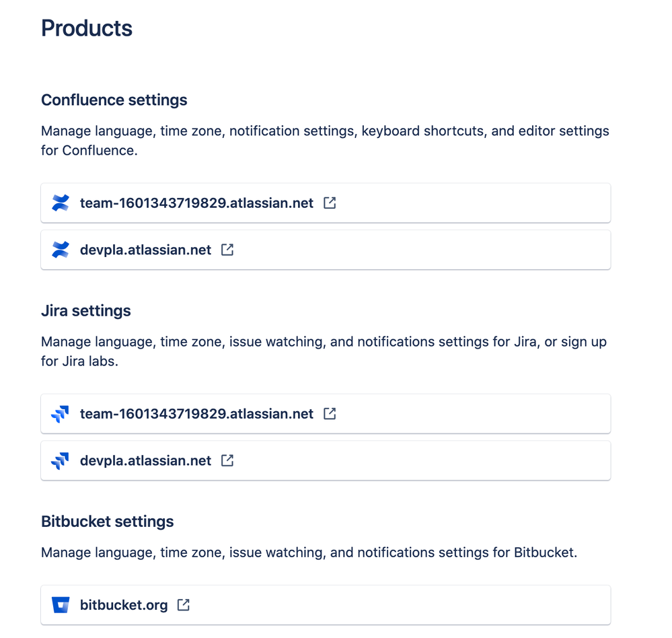672x638 pixels.
Task: Click the Confluence settings heading
Action: 114,100
